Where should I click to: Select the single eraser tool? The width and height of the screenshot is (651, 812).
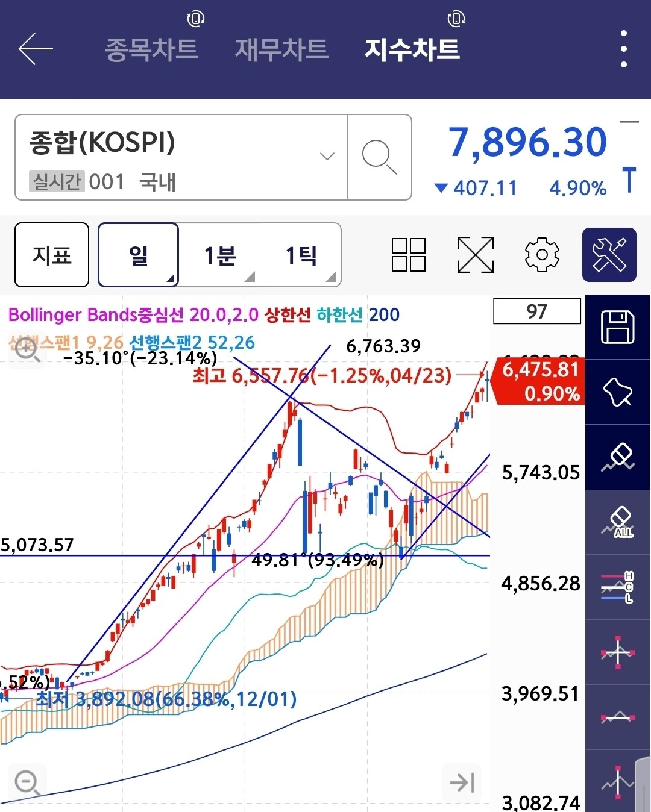(618, 457)
